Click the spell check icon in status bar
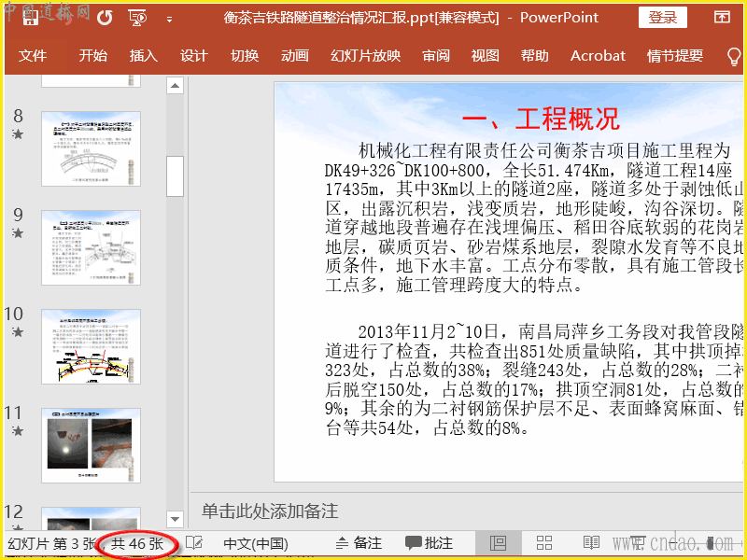 pos(194,543)
